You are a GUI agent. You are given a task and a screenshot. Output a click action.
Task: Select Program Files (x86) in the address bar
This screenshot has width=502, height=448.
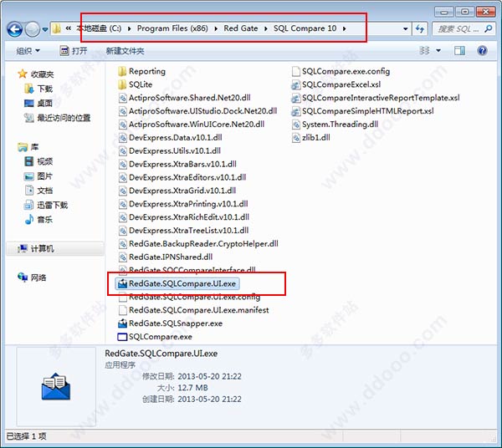pos(172,28)
